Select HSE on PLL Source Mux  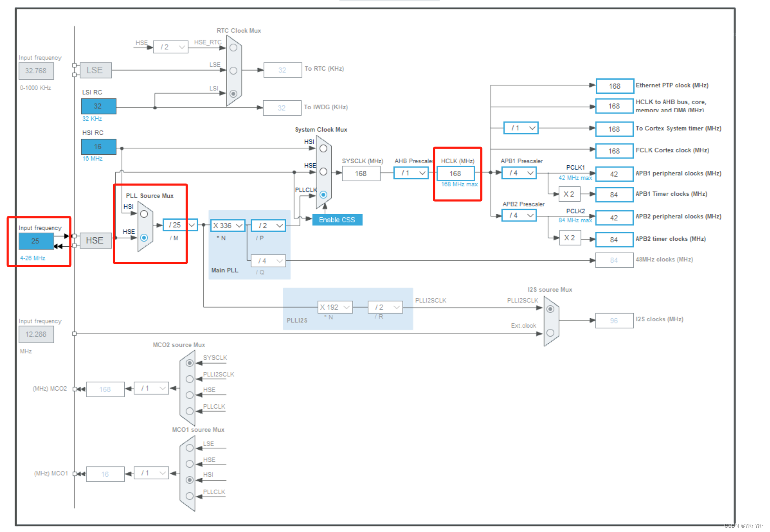point(144,237)
